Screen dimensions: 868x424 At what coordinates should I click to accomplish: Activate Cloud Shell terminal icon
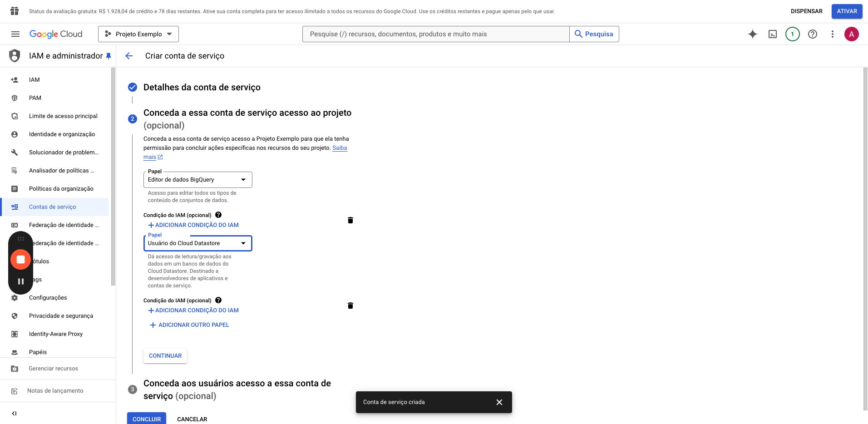pos(773,34)
